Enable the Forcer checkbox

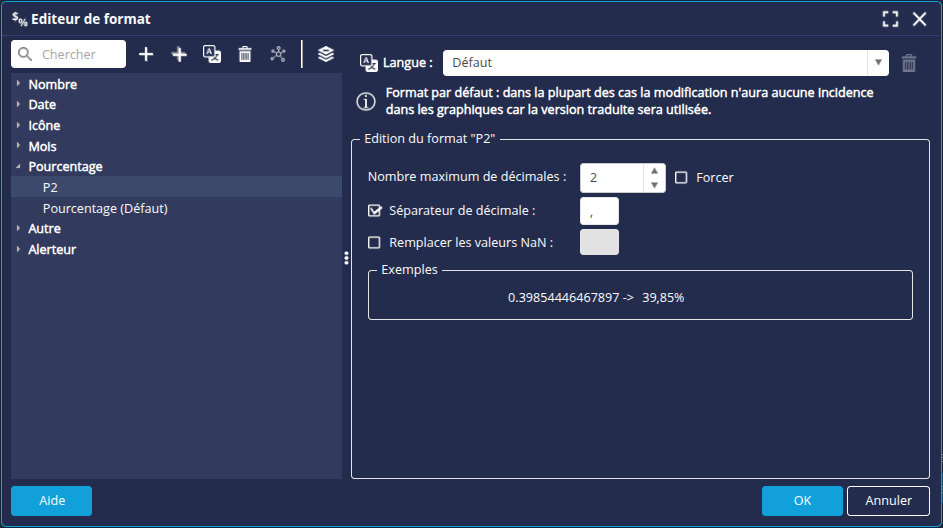[x=681, y=177]
